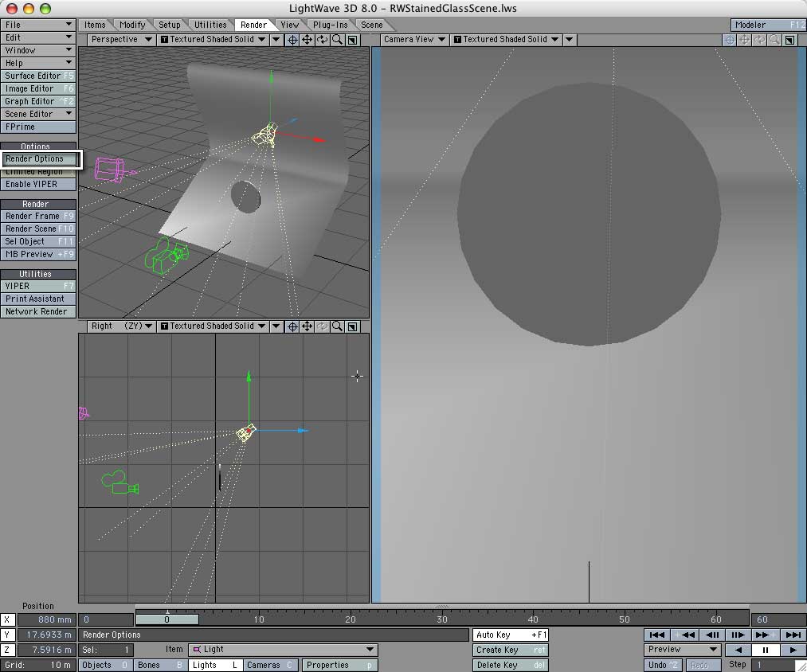Switch to the Items tab
The height and width of the screenshot is (672, 807).
[95, 25]
